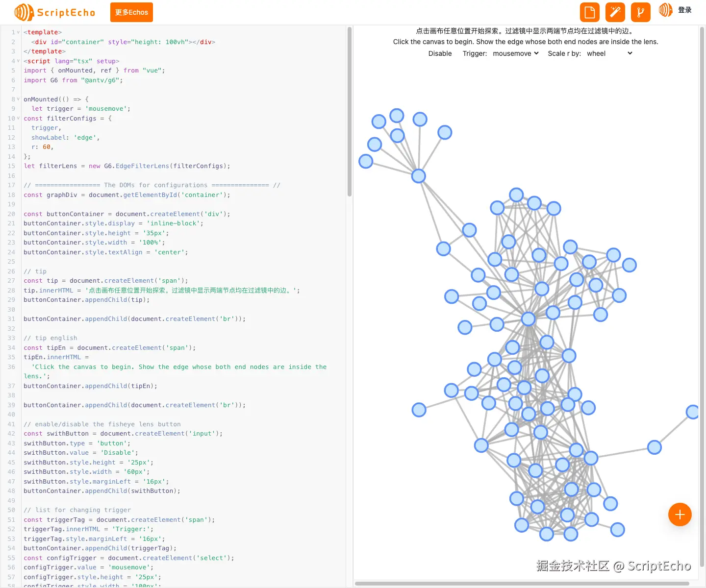
Task: Click the line "configTrigger.value = 'mousemove';"
Action: pyautogui.click(x=89, y=567)
